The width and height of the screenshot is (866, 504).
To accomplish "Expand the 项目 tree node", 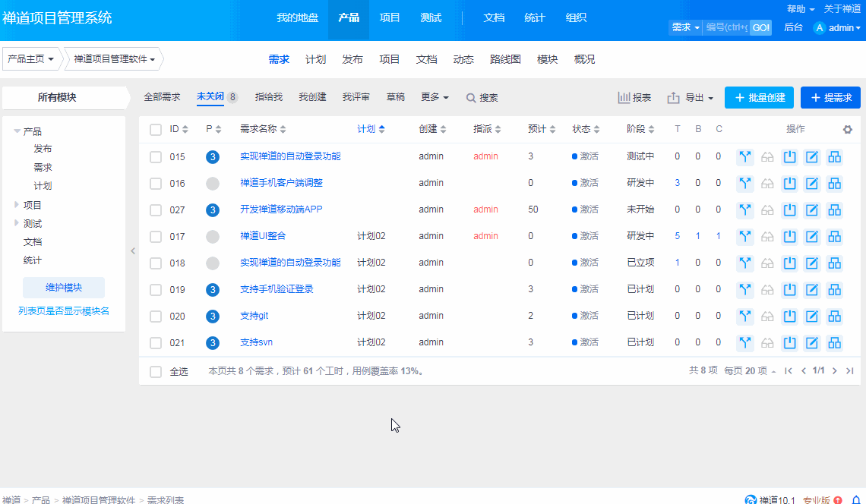I will (17, 205).
